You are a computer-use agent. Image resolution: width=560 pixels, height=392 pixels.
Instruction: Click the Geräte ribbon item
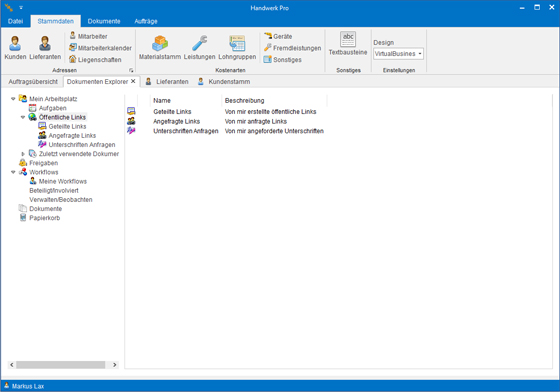[x=278, y=36]
